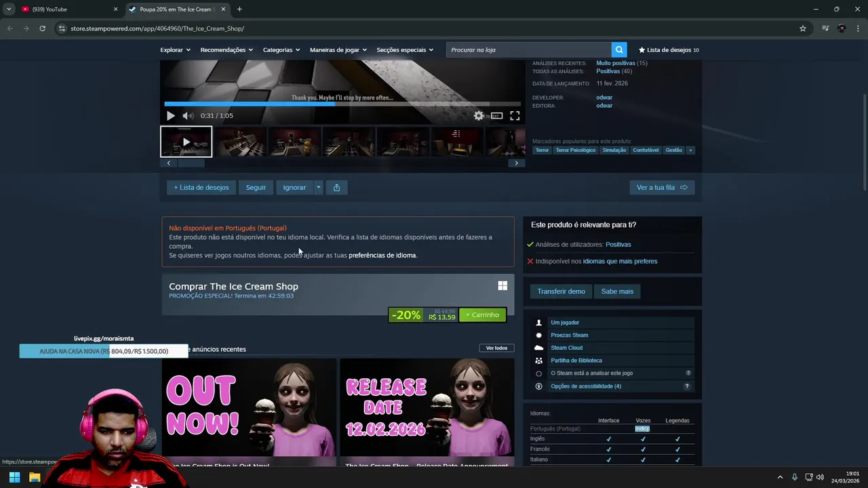Expand the Ignorar dropdown arrow
Screen dimensions: 868x488
tap(318, 188)
